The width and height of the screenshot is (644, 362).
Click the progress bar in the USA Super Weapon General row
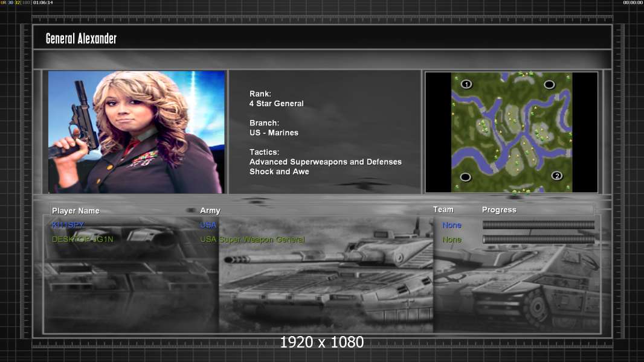pos(538,240)
